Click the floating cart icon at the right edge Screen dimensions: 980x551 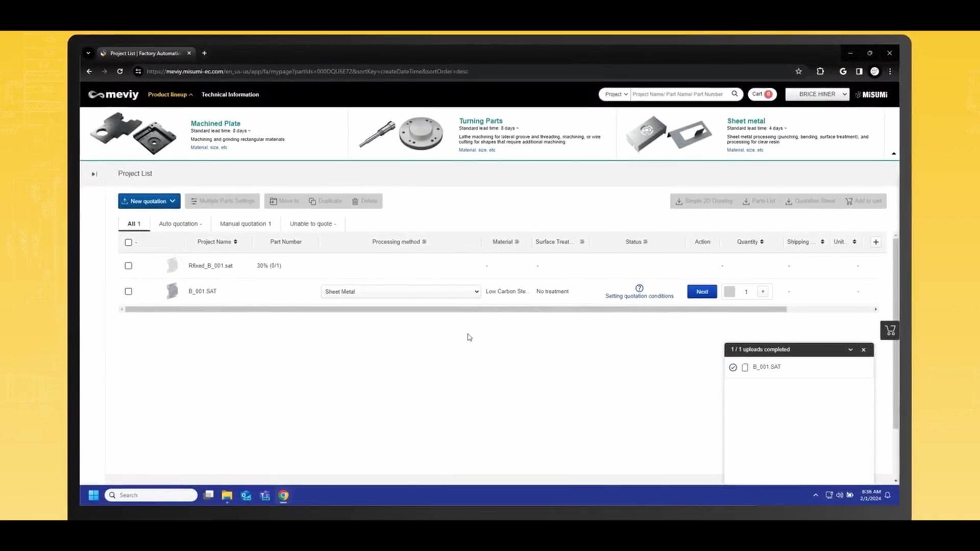click(890, 331)
